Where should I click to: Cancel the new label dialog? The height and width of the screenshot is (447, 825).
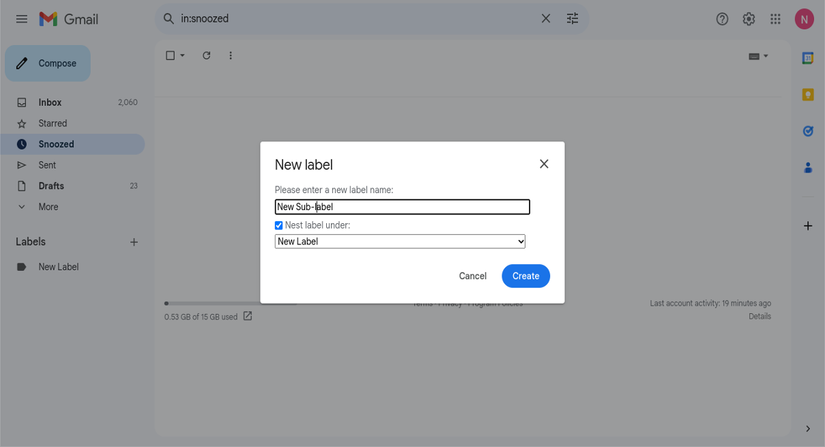[472, 276]
